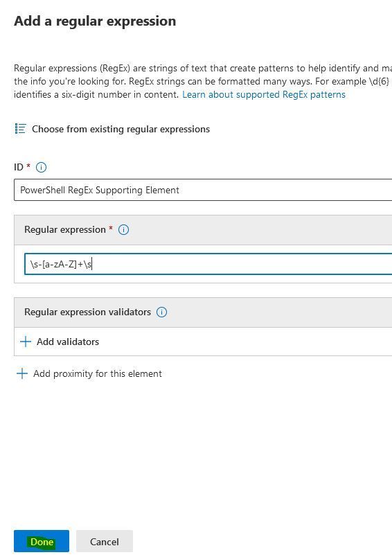
Task: Click the Add a regular expression heading
Action: pyautogui.click(x=95, y=21)
